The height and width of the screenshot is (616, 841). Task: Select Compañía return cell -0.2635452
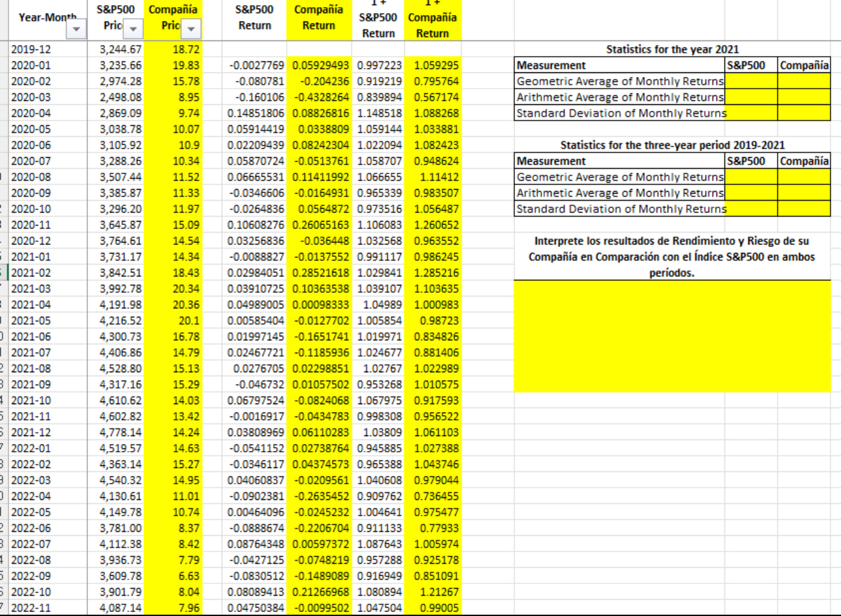pyautogui.click(x=319, y=496)
